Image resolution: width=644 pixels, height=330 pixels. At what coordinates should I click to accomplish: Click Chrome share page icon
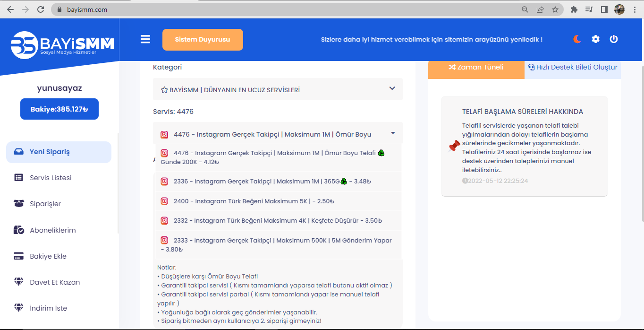540,9
